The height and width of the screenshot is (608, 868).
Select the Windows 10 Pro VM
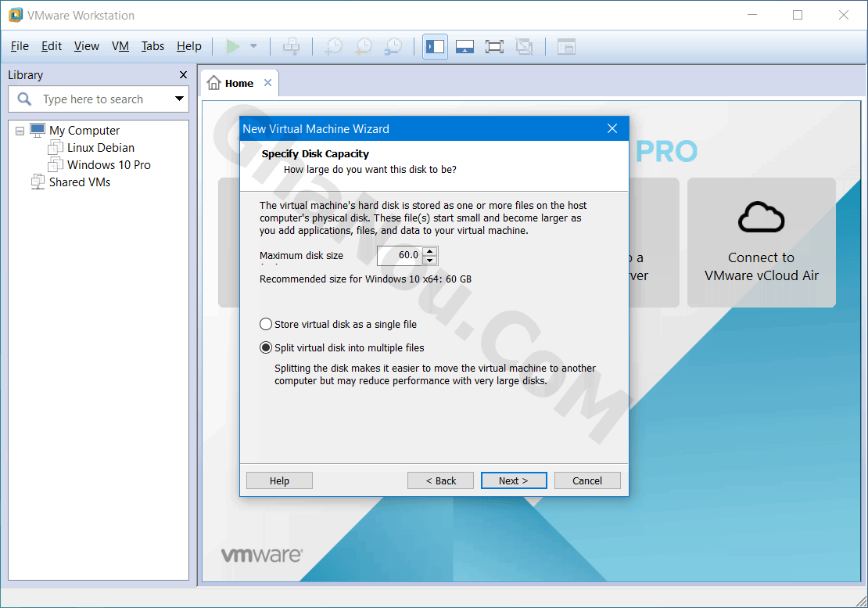[x=109, y=165]
